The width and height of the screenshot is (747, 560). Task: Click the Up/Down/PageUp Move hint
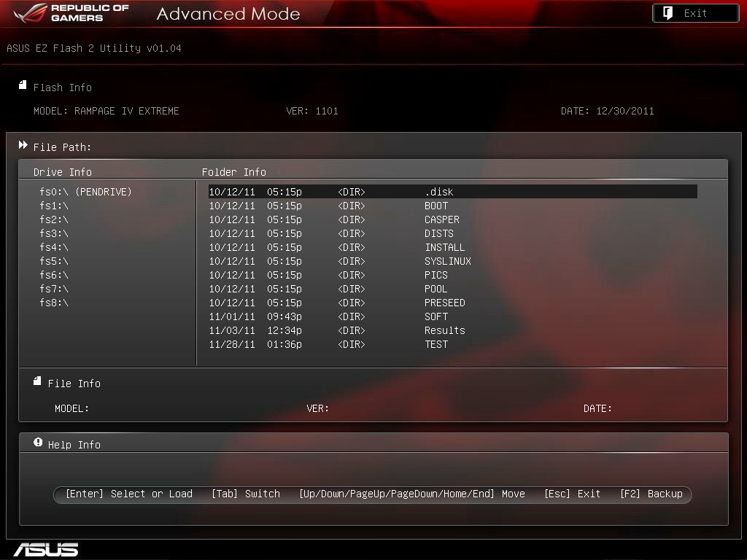click(412, 494)
